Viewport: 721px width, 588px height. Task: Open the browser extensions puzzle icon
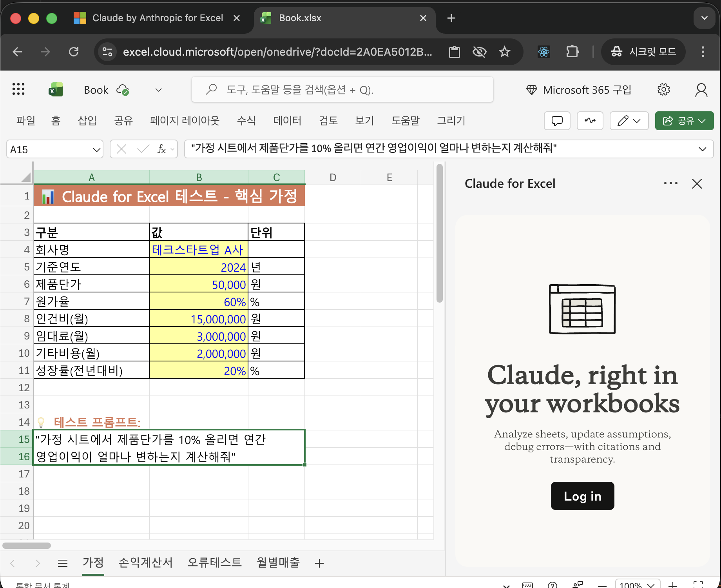click(572, 52)
